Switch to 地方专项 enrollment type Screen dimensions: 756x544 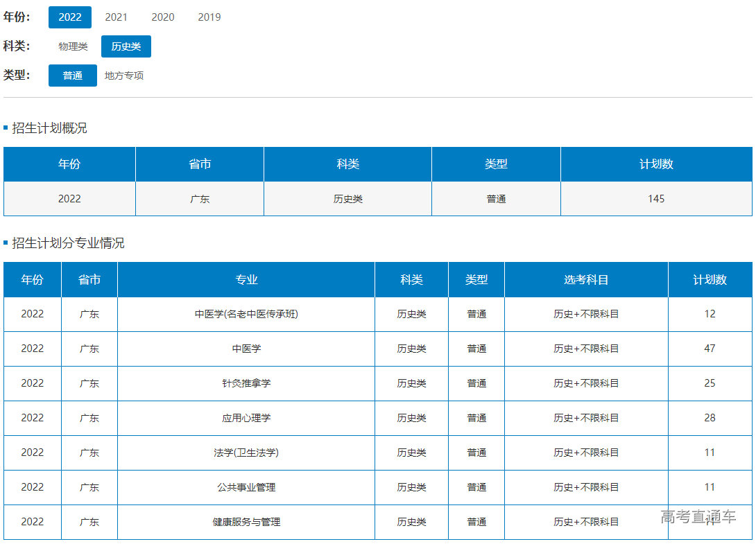[x=124, y=76]
